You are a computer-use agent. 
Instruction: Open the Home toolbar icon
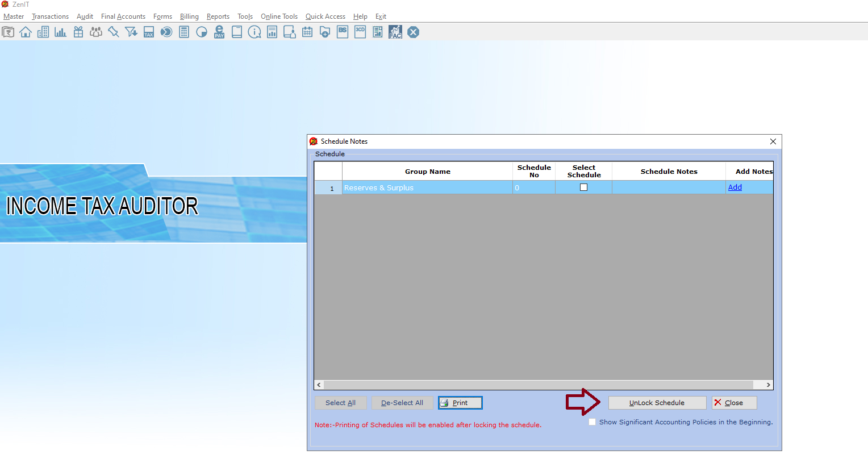26,32
